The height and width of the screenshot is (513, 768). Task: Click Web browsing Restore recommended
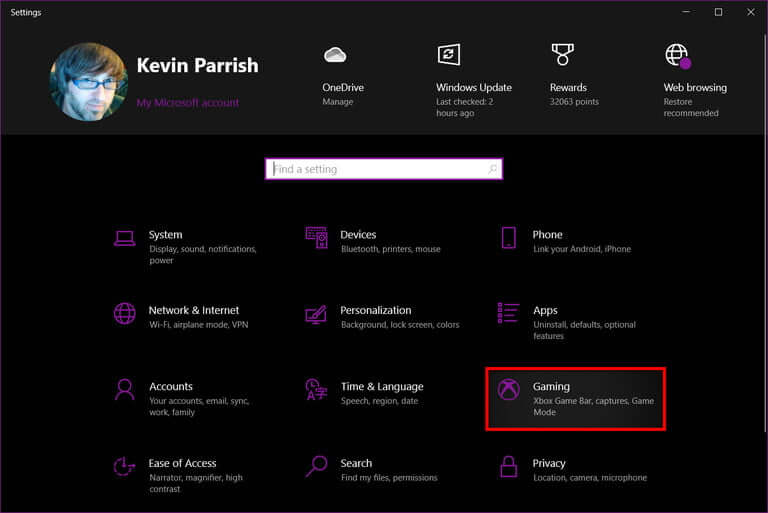coord(691,107)
